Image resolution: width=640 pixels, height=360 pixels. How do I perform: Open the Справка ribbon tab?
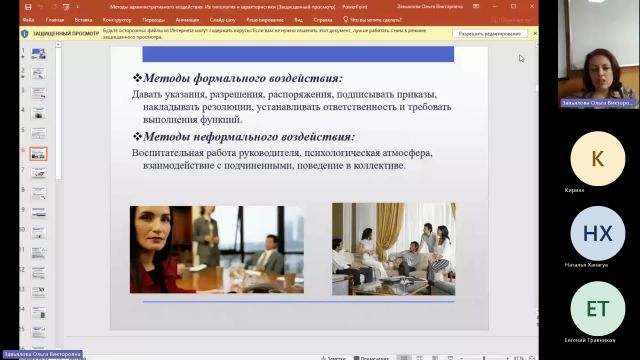[322, 20]
